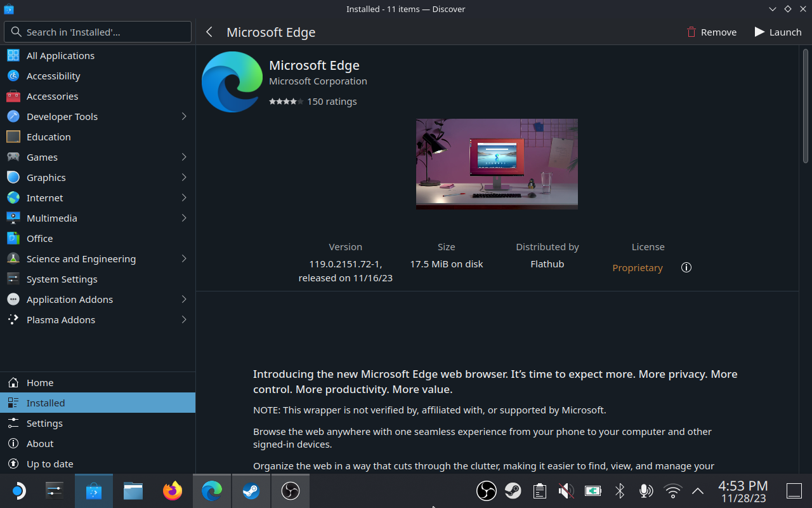The height and width of the screenshot is (508, 812).
Task: Expand Multimedia category arrow
Action: click(x=184, y=218)
